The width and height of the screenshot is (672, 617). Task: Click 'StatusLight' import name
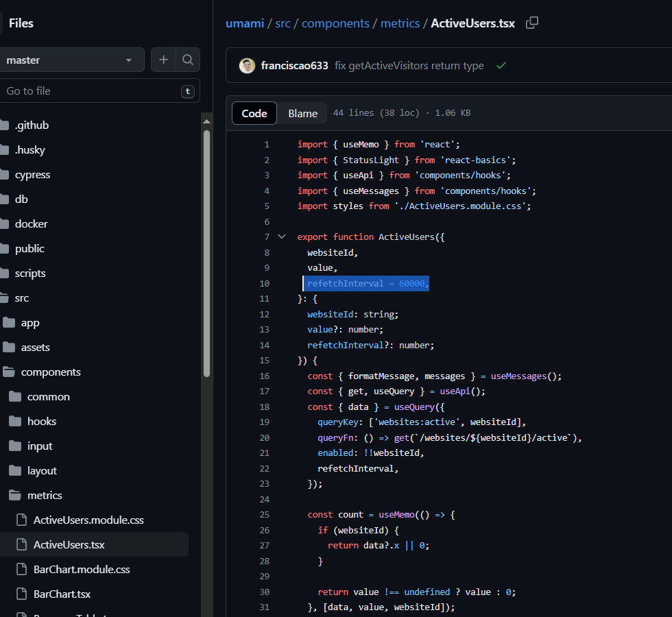[x=371, y=160]
